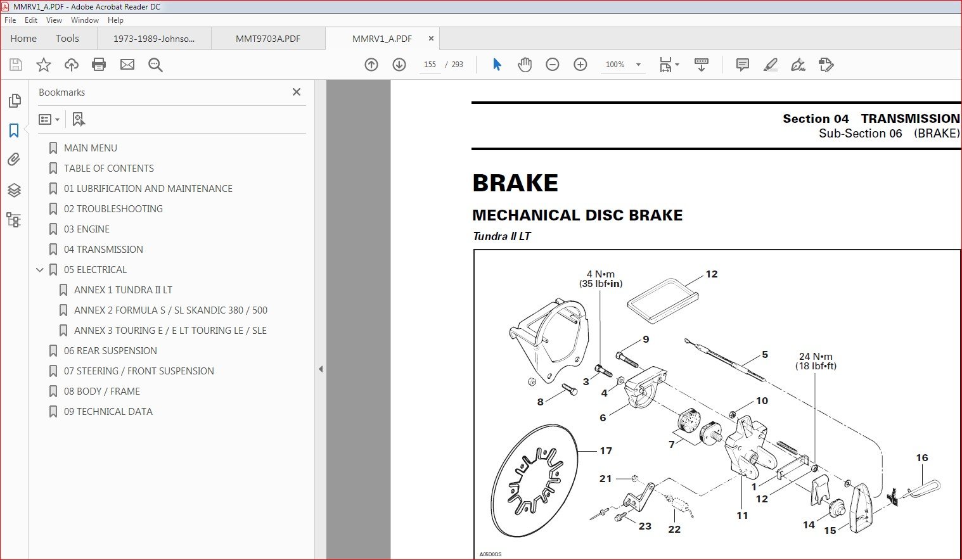Open the Edit menu

click(31, 20)
